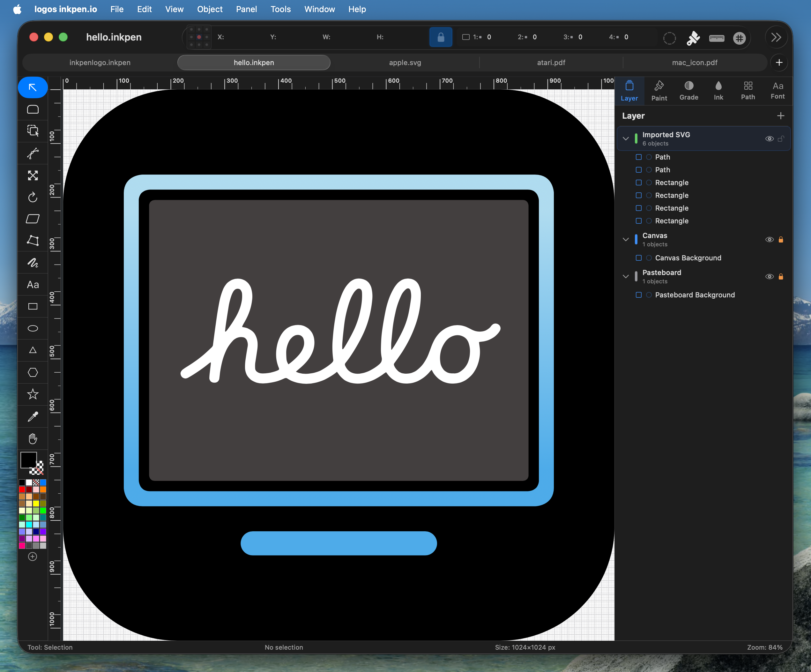This screenshot has width=811, height=672.
Task: Collapse the Imported SVG layer group
Action: click(626, 139)
